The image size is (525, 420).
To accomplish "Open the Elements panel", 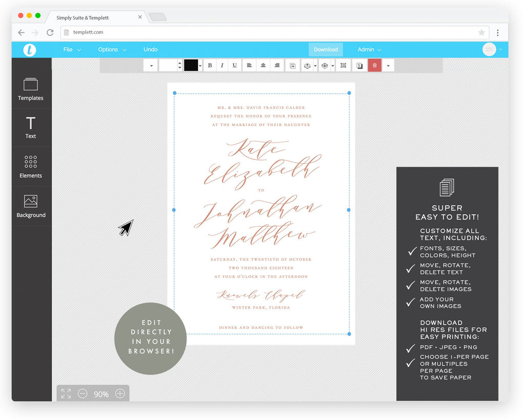I will (30, 167).
